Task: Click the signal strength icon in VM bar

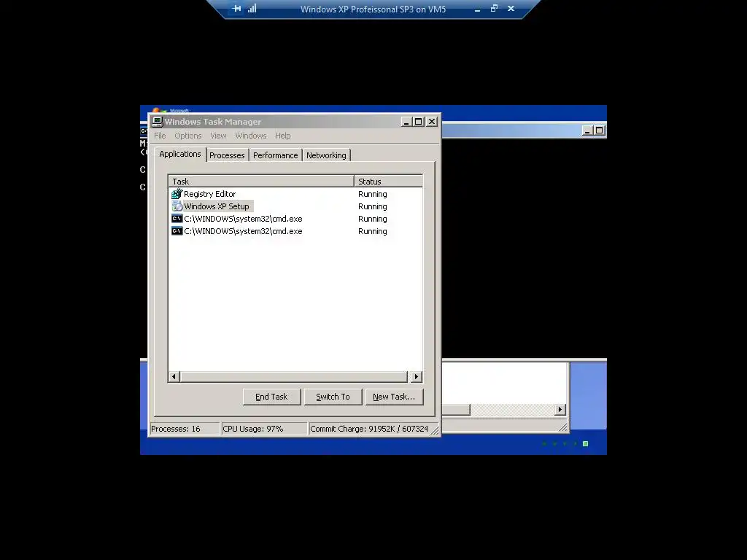Action: (252, 9)
